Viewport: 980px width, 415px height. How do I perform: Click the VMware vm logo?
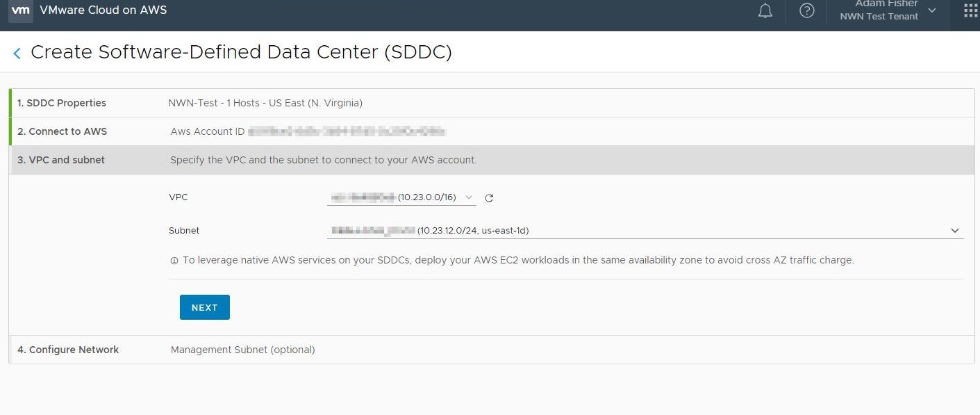click(22, 10)
